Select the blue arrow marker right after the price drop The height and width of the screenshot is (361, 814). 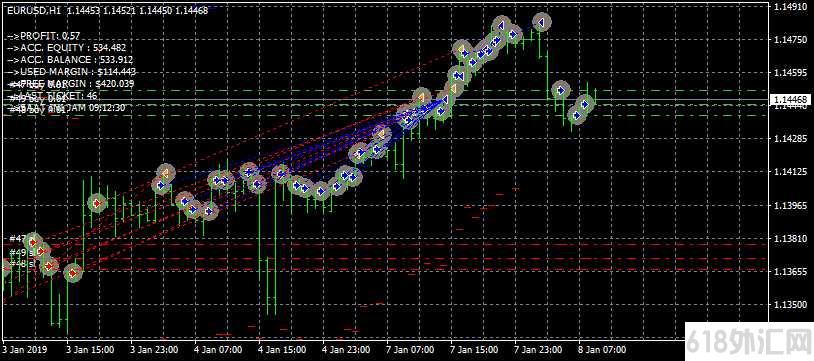pos(561,90)
